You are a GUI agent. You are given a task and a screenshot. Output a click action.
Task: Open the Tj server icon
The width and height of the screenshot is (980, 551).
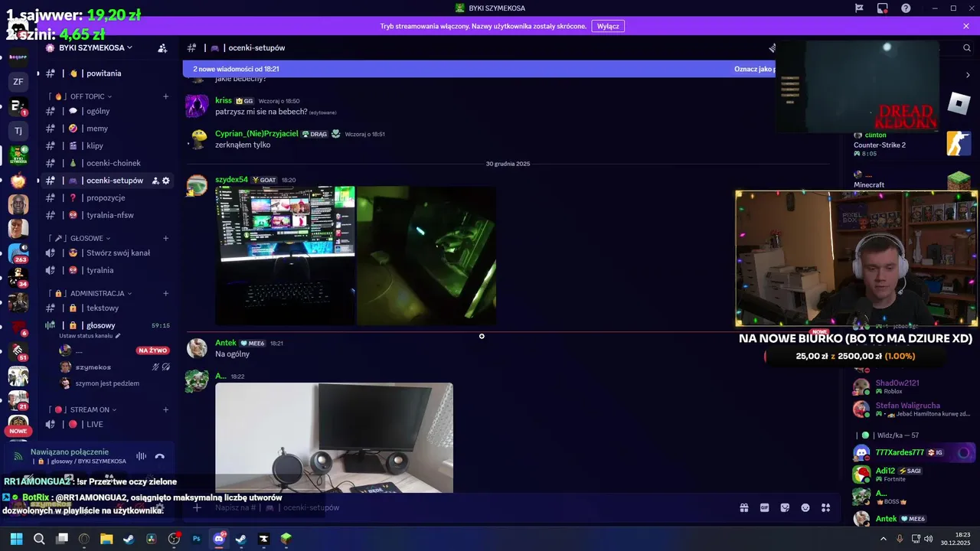click(18, 131)
